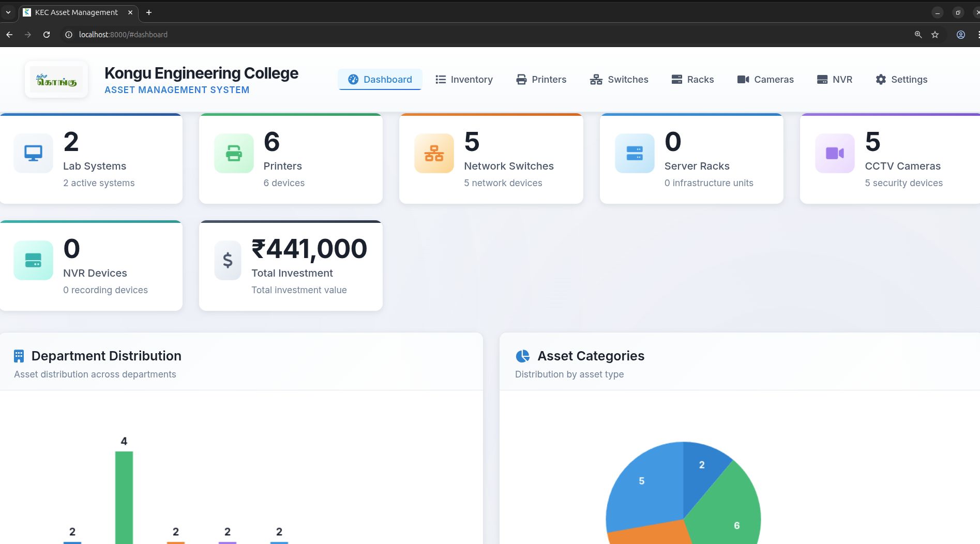The width and height of the screenshot is (980, 544).
Task: Open the browser profile account menu
Action: (x=961, y=35)
